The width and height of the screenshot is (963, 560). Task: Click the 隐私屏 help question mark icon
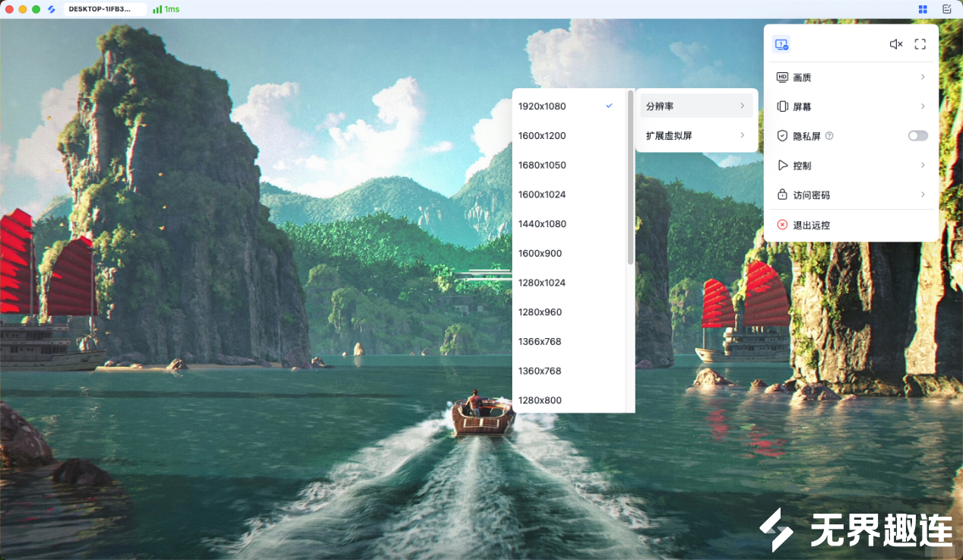[x=829, y=136]
